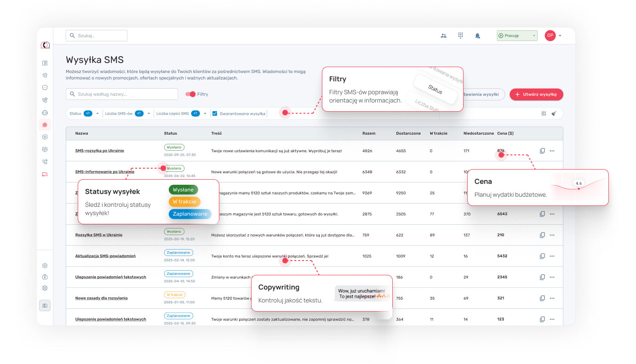Open the Pracuję work status dropdown
This screenshot has width=636, height=364.
(x=517, y=35)
